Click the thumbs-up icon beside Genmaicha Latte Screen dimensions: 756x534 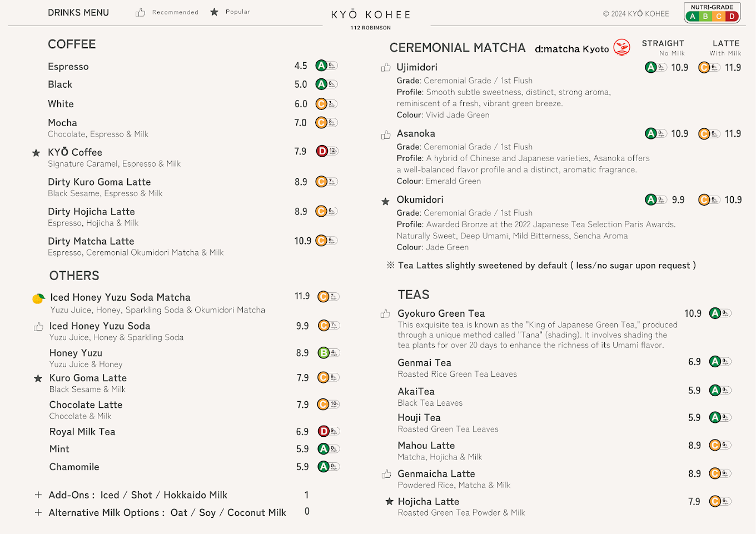[x=386, y=474]
